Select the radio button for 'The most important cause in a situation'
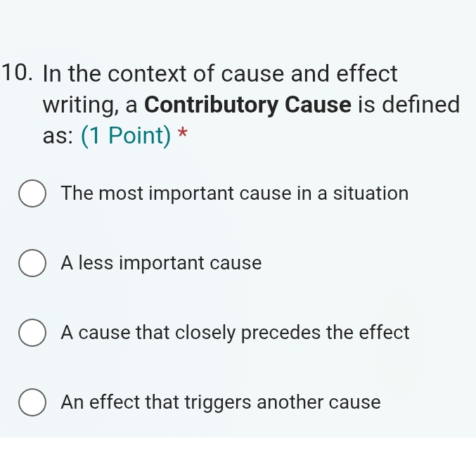This screenshot has height=453, width=476. click(32, 194)
